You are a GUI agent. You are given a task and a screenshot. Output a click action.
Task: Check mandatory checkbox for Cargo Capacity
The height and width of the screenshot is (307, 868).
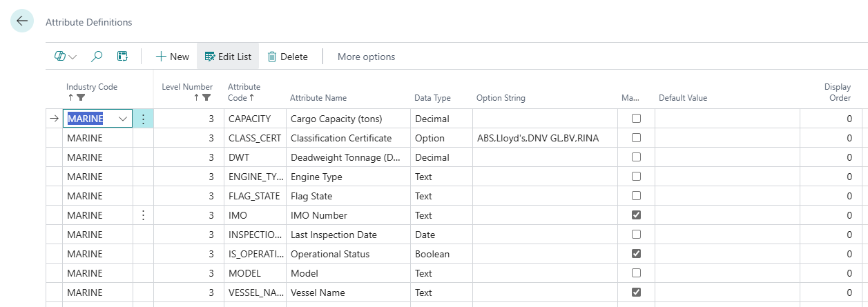(636, 119)
